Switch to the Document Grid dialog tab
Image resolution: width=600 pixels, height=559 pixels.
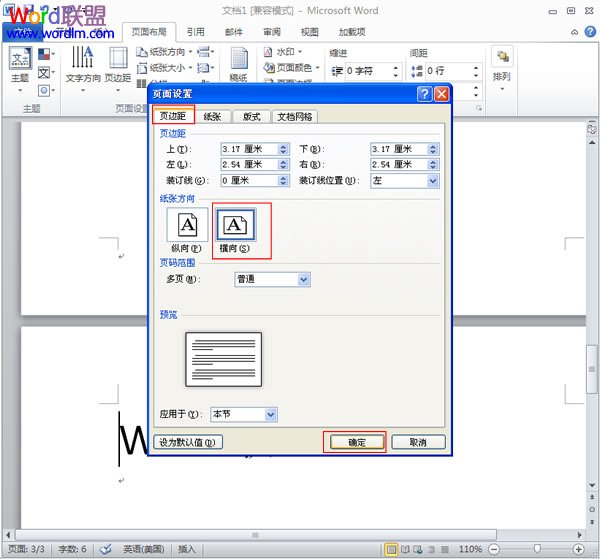(295, 117)
